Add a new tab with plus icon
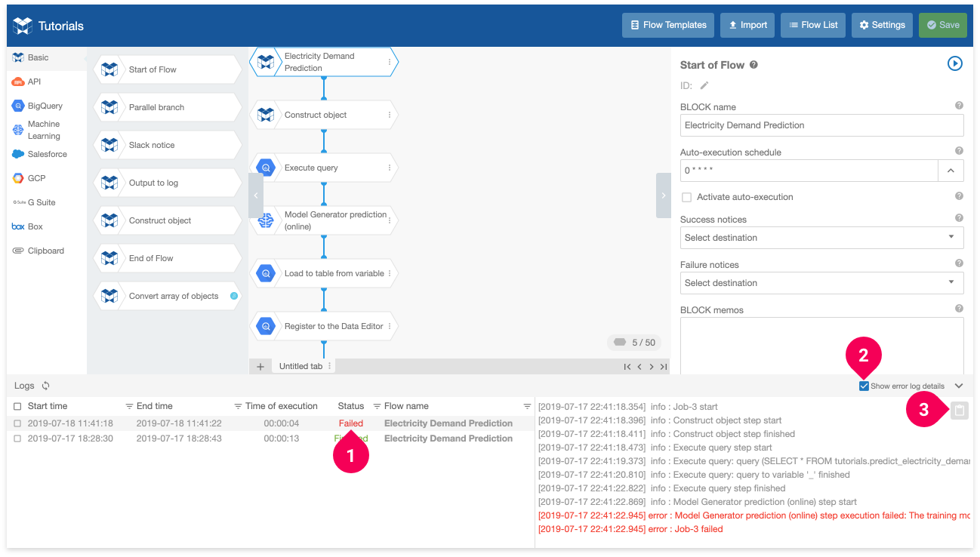The width and height of the screenshot is (980, 557). [260, 366]
